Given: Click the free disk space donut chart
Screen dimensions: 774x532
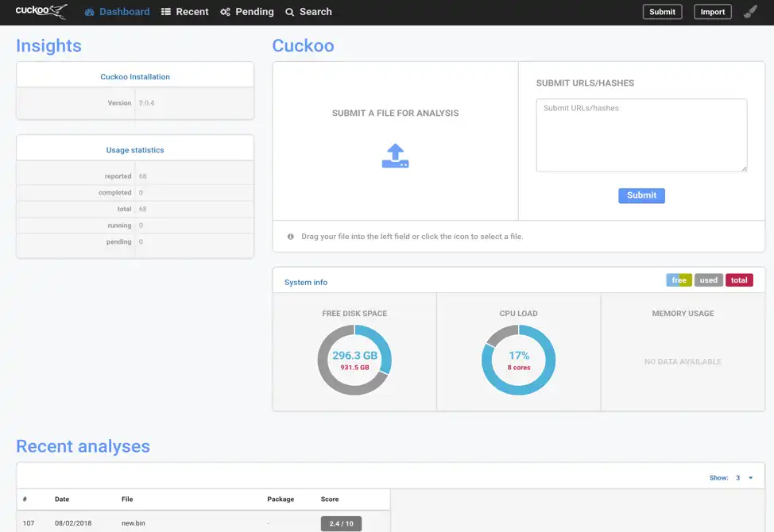Looking at the screenshot, I should click(x=354, y=360).
